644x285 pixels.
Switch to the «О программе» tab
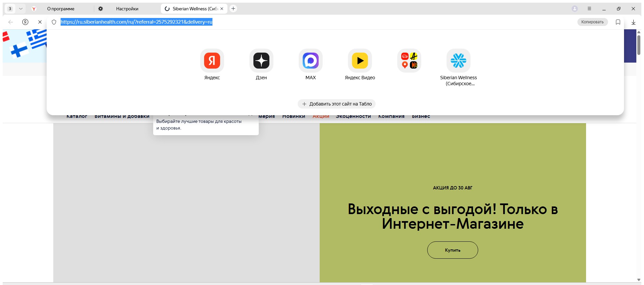[61, 9]
